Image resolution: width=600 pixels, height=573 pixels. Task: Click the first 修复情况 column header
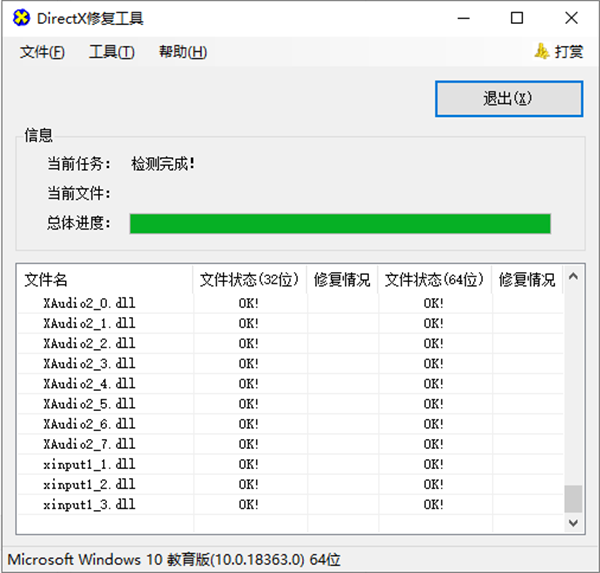pos(342,280)
